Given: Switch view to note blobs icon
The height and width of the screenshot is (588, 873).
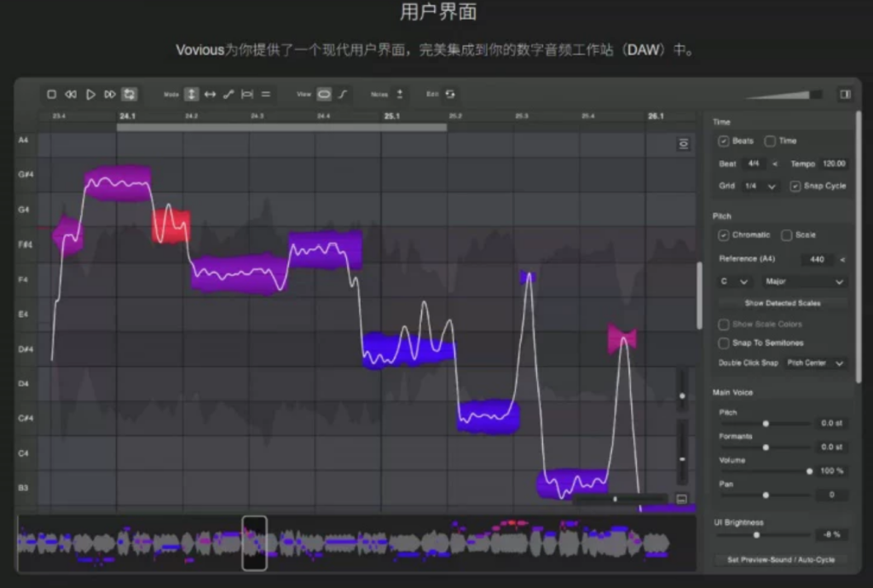Looking at the screenshot, I should pyautogui.click(x=324, y=95).
